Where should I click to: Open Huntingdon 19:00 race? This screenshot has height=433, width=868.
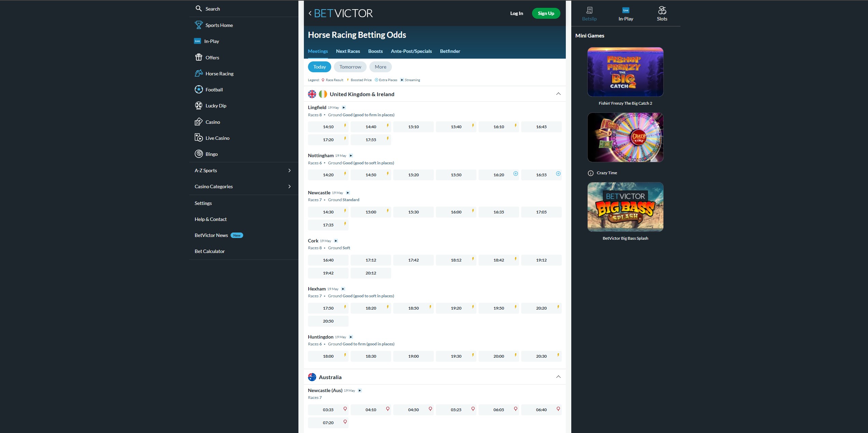click(413, 356)
